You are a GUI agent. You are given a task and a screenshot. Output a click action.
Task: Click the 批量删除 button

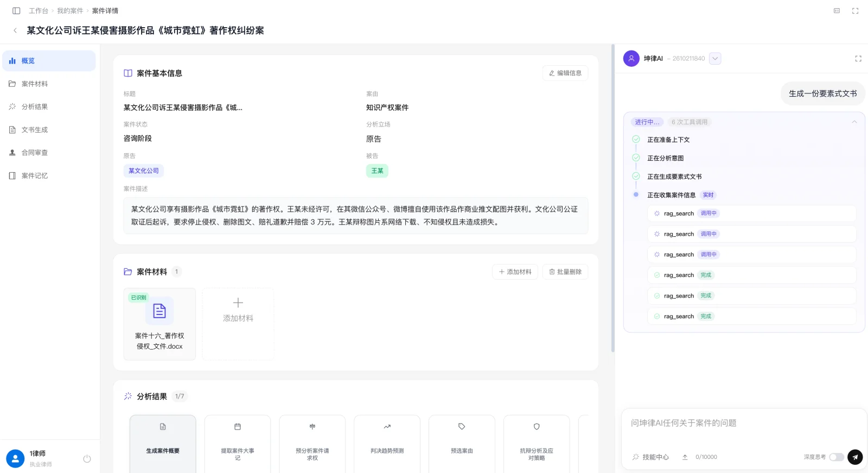point(565,272)
